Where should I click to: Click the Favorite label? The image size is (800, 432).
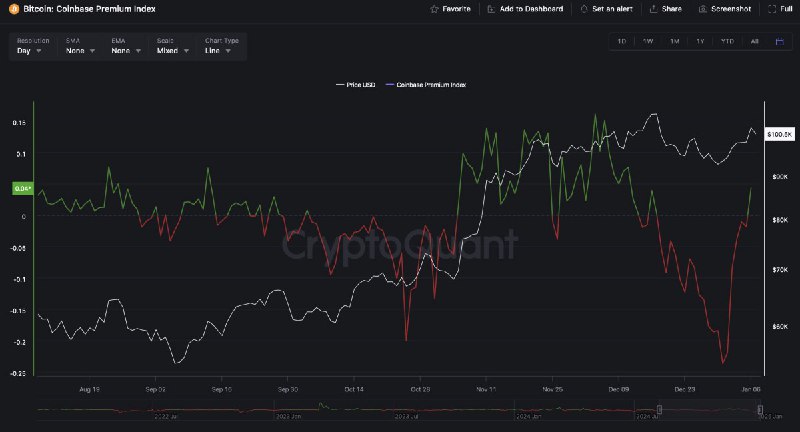[x=456, y=9]
